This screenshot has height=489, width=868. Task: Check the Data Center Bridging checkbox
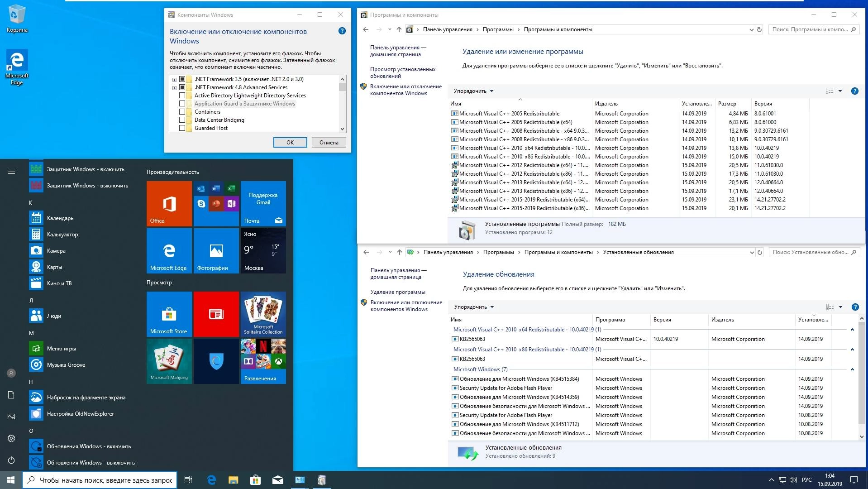(182, 120)
